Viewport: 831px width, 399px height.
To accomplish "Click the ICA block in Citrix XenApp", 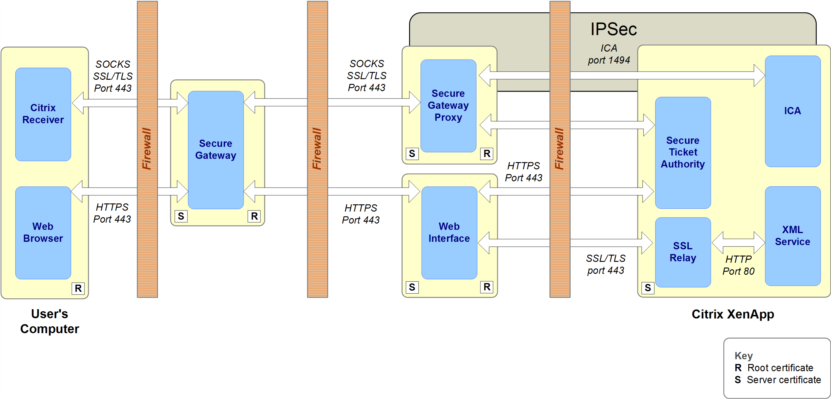I will tap(793, 111).
